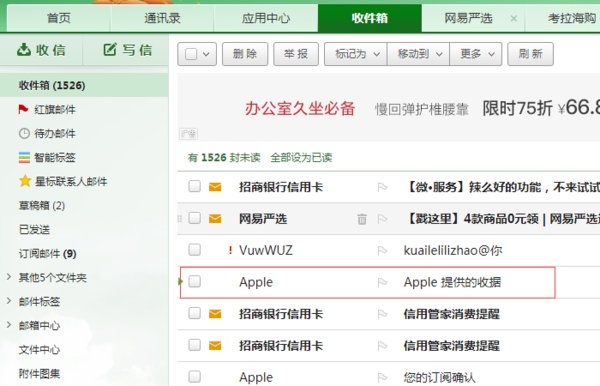Open email subject kuailelilizhao@你
The width and height of the screenshot is (600, 386).
click(x=453, y=250)
